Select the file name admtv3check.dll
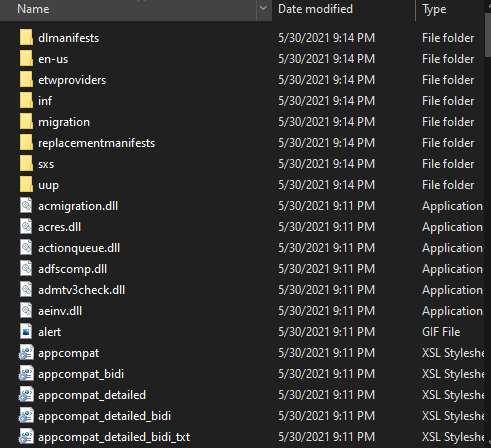Screen dimensions: 491x448 click(x=81, y=290)
